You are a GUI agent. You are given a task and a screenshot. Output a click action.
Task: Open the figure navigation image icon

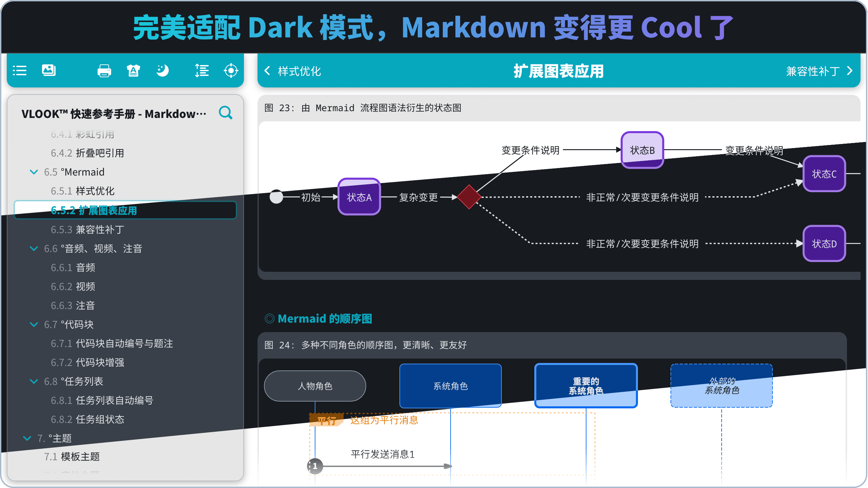coord(49,70)
